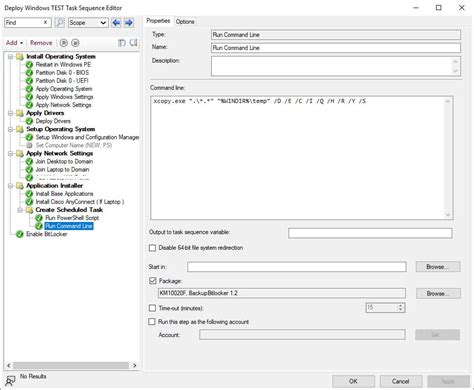Increase the time-out minutes spinner
This screenshot has height=390, width=474.
[401, 305]
